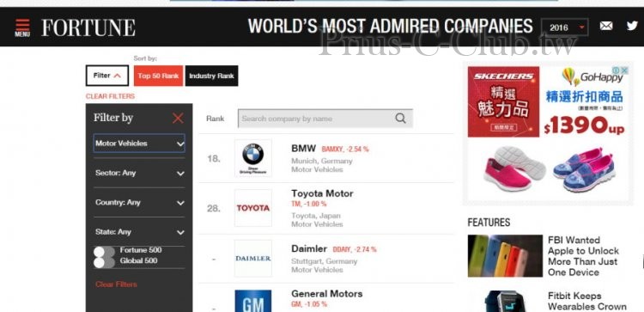Open the 2016 year dropdown
644x312 pixels.
[x=565, y=28]
